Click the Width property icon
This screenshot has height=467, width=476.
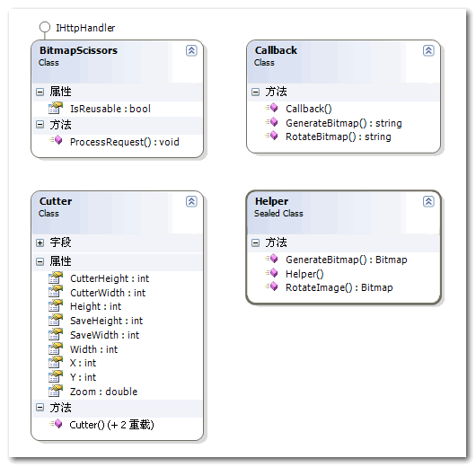[x=56, y=348]
